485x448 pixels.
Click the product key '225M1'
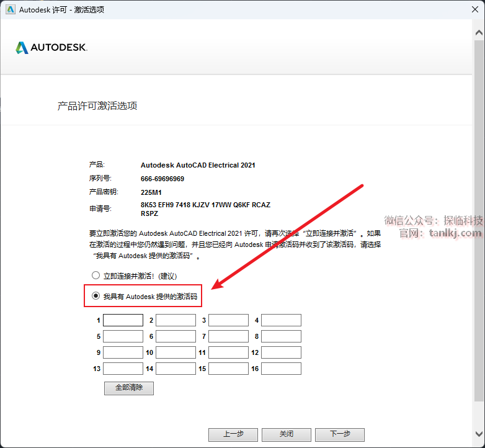(151, 192)
